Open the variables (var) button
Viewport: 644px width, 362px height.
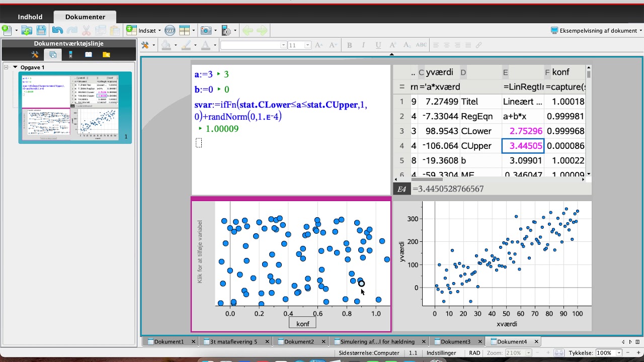170,30
